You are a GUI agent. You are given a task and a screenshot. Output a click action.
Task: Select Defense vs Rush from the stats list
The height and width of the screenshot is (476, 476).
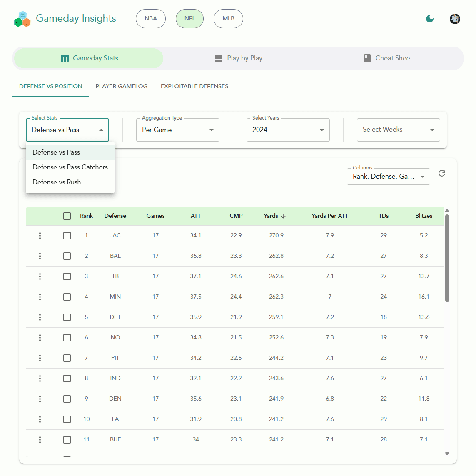click(x=56, y=182)
